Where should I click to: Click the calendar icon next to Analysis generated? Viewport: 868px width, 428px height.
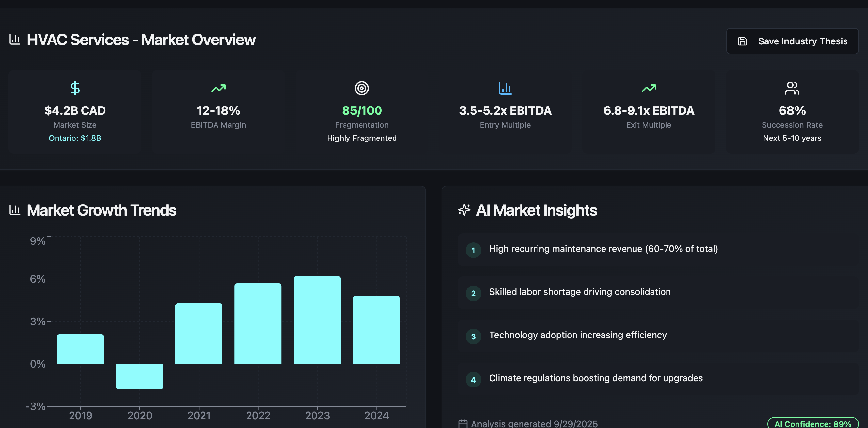point(463,424)
